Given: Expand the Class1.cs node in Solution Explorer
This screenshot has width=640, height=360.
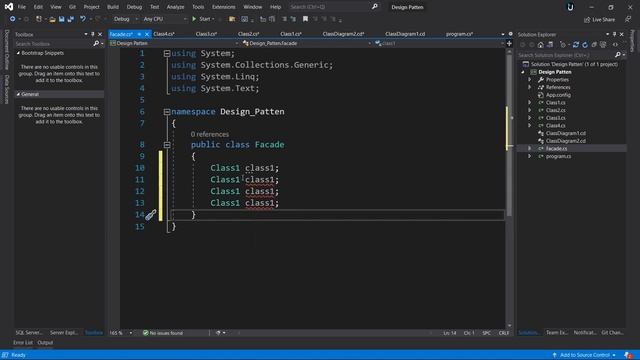Looking at the screenshot, I should (x=529, y=102).
